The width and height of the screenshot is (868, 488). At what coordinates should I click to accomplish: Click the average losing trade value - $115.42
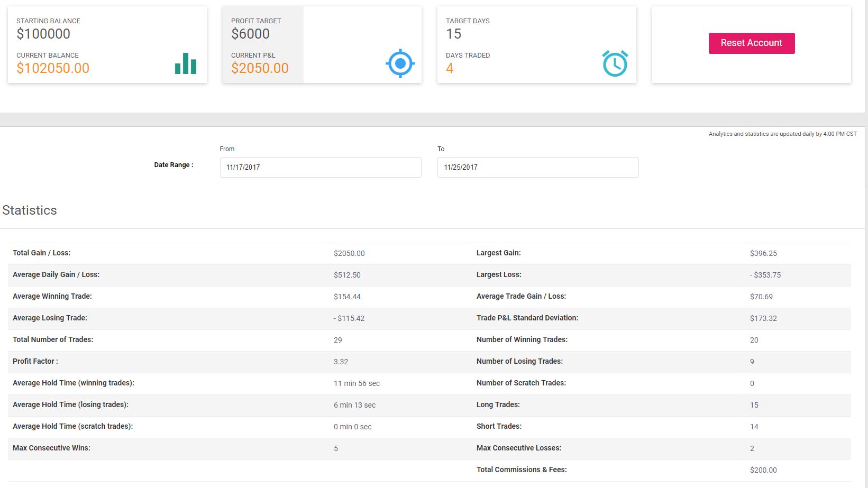coord(349,318)
